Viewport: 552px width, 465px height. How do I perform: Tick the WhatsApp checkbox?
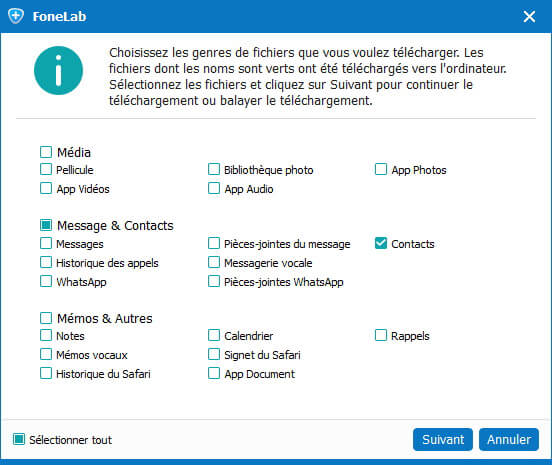[46, 281]
